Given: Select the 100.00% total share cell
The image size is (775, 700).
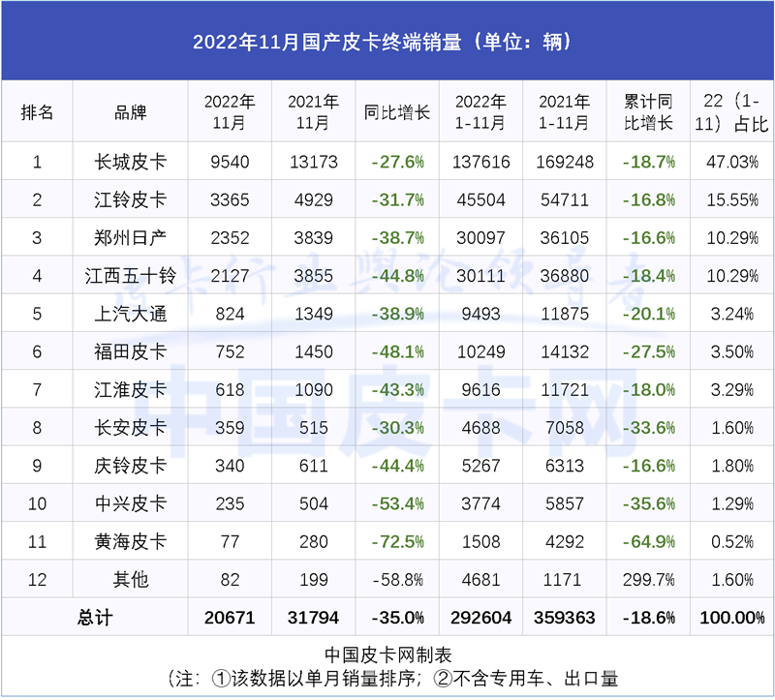Looking at the screenshot, I should point(732,618).
